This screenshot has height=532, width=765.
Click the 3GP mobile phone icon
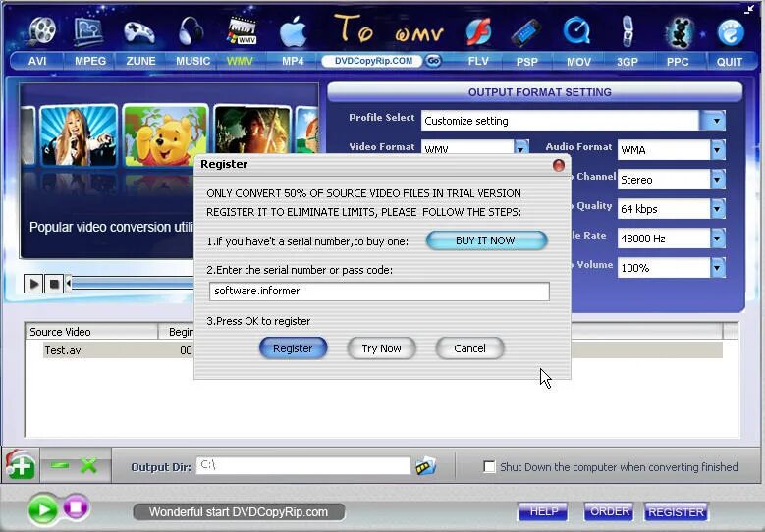tap(628, 31)
